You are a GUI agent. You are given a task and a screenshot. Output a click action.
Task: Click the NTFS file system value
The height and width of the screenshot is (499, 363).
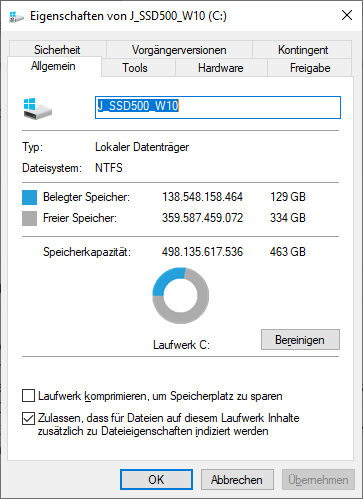pos(109,168)
